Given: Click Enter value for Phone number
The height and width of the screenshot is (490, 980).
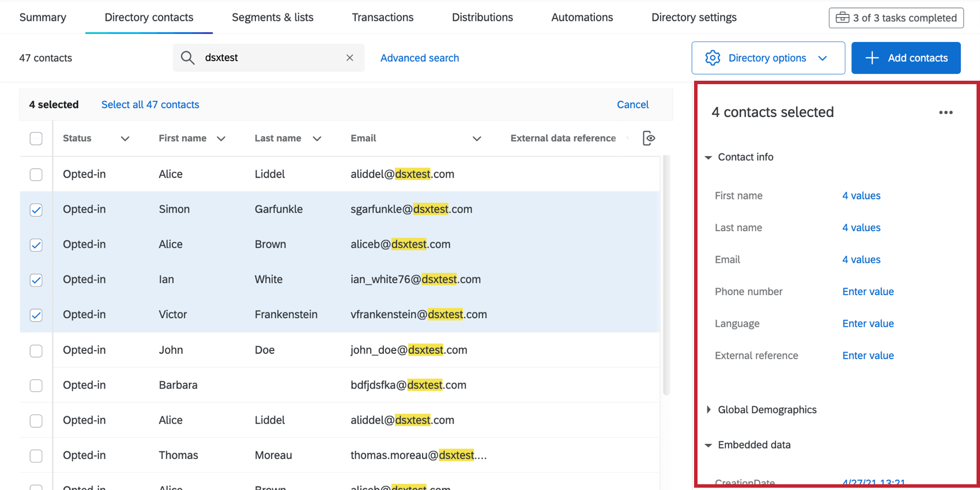Looking at the screenshot, I should click(x=868, y=292).
